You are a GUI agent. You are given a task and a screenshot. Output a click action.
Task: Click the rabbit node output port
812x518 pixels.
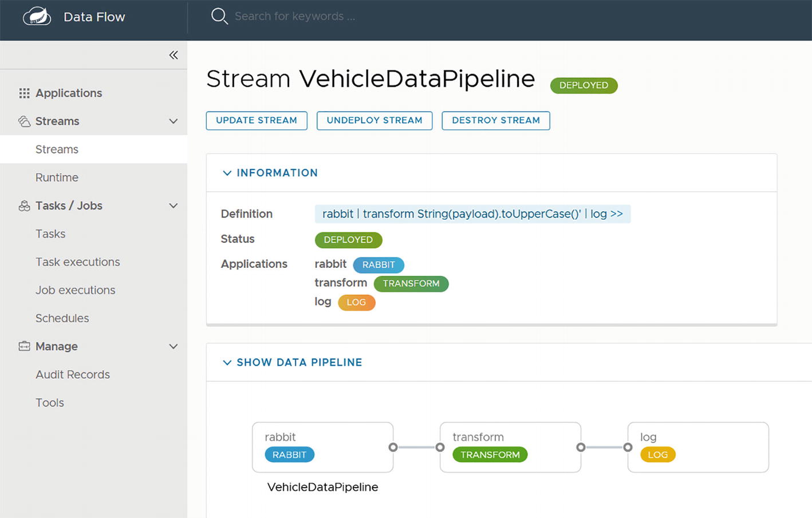pos(393,448)
